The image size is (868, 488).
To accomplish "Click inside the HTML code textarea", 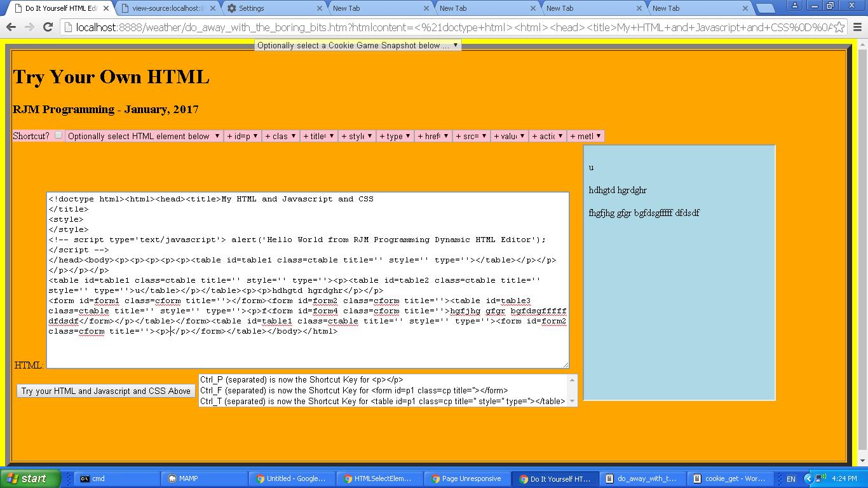I will [308, 349].
